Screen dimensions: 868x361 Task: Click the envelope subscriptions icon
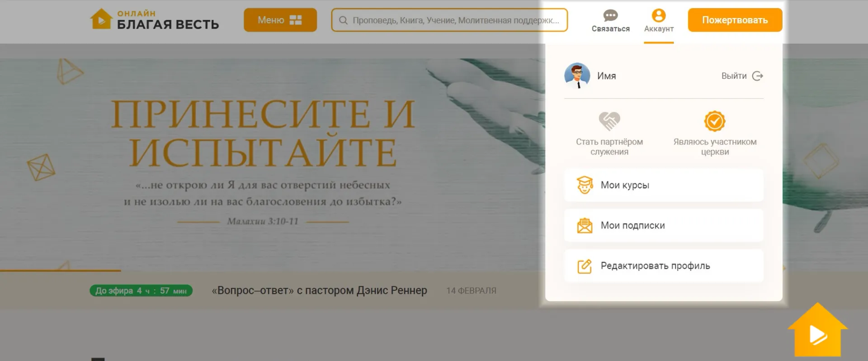coord(585,225)
